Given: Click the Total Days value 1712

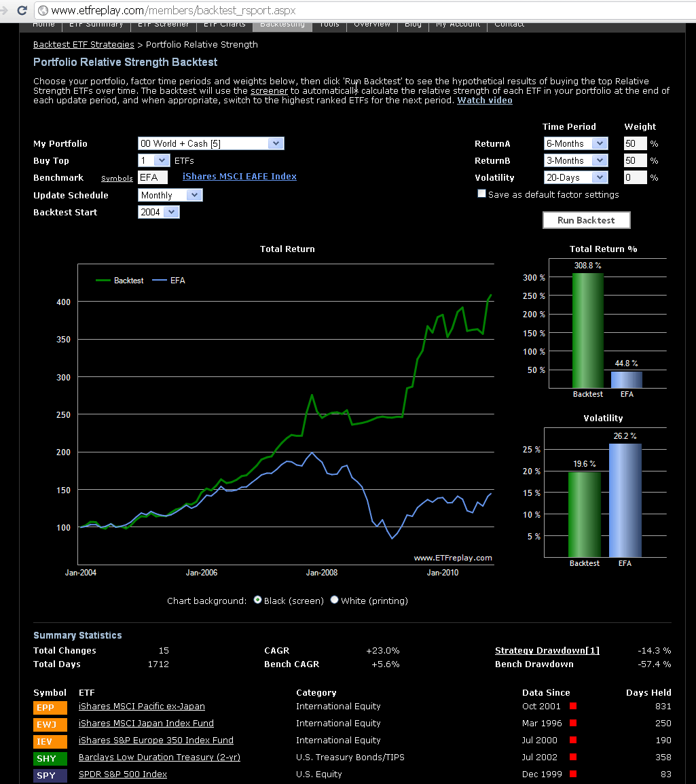Looking at the screenshot, I should 158,664.
